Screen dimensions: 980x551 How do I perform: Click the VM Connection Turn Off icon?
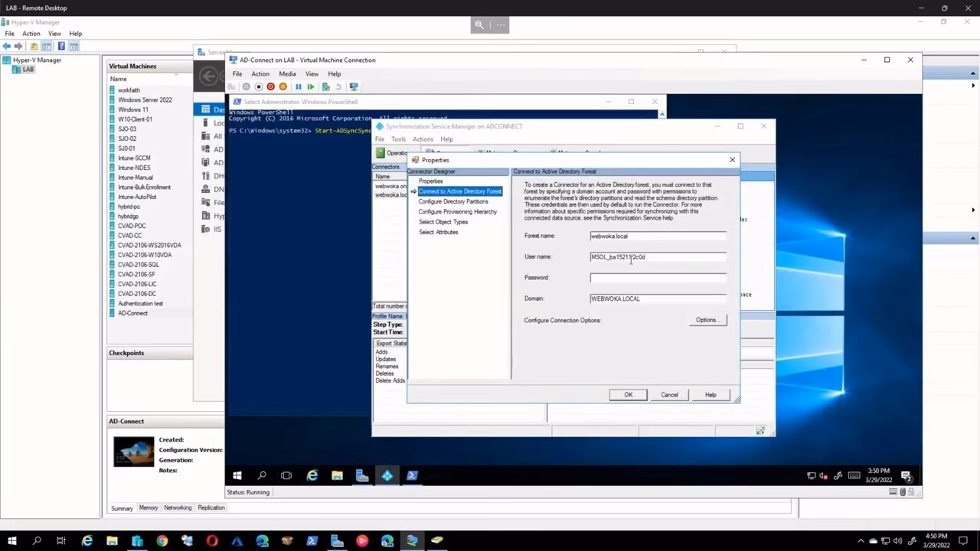point(259,86)
